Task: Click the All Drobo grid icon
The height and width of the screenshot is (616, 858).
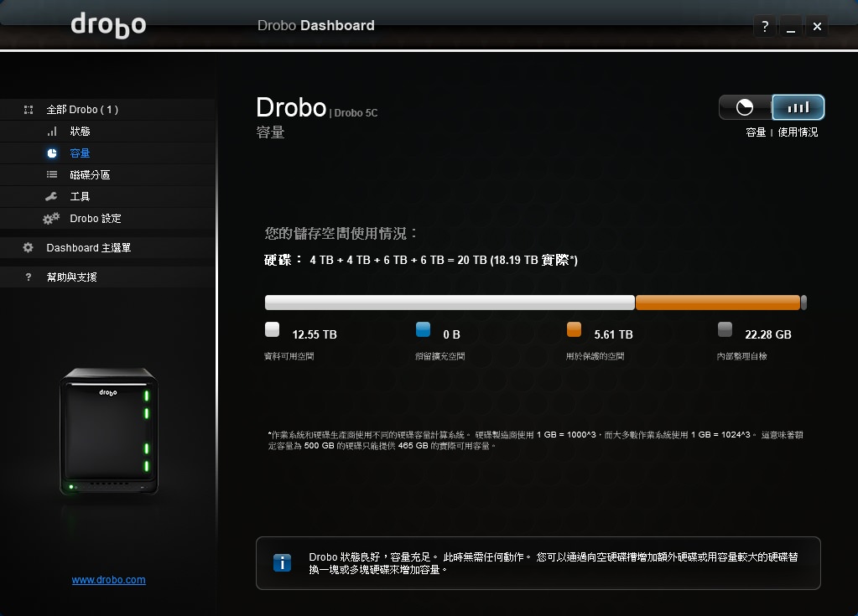Action: pyautogui.click(x=29, y=110)
